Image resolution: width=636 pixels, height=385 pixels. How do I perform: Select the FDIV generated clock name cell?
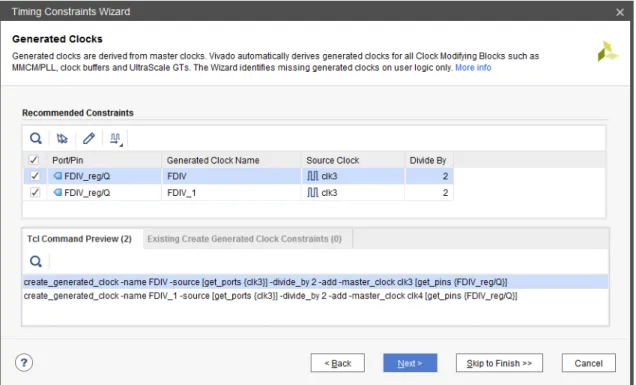231,176
